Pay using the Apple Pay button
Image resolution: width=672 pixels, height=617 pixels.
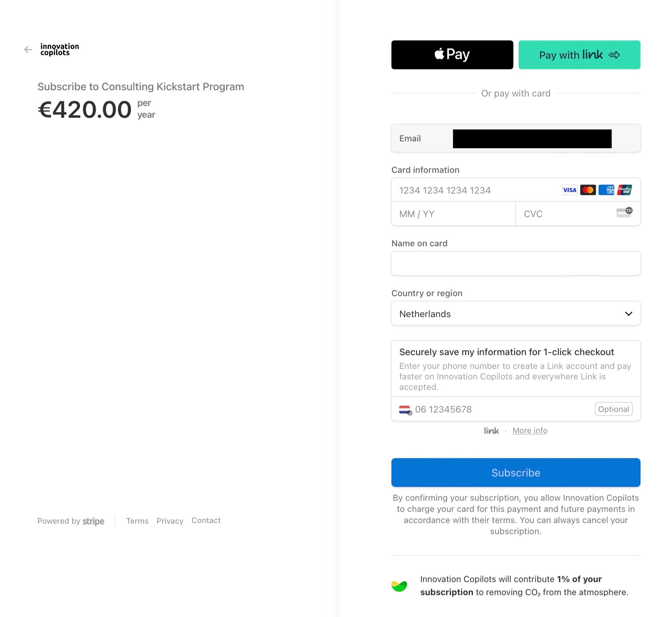pyautogui.click(x=452, y=55)
